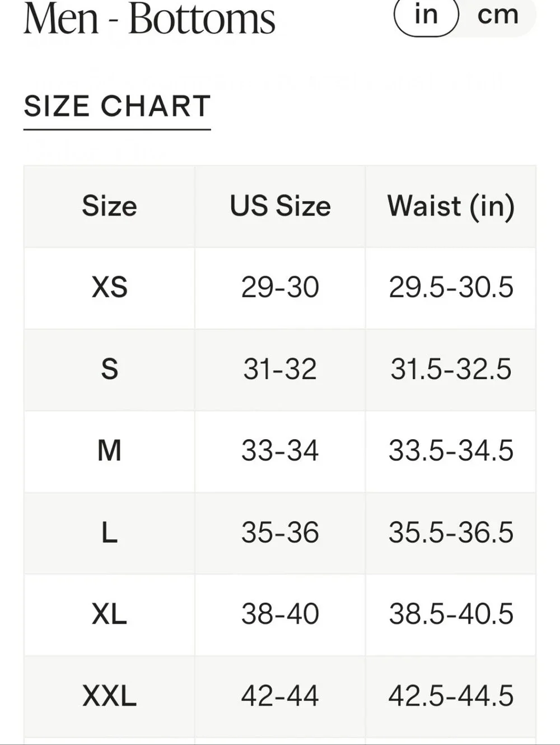
Task: Click the 31.5-32.5 waist cell
Action: coord(451,369)
